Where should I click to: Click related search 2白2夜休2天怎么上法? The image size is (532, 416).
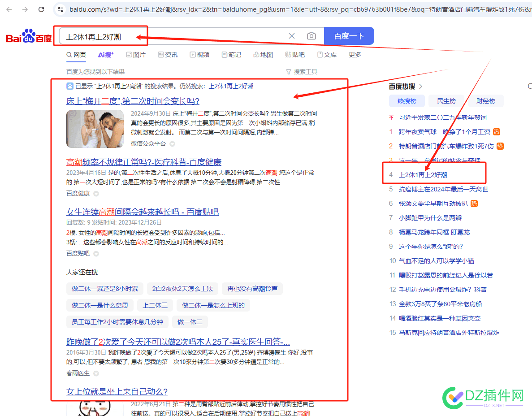click(182, 289)
